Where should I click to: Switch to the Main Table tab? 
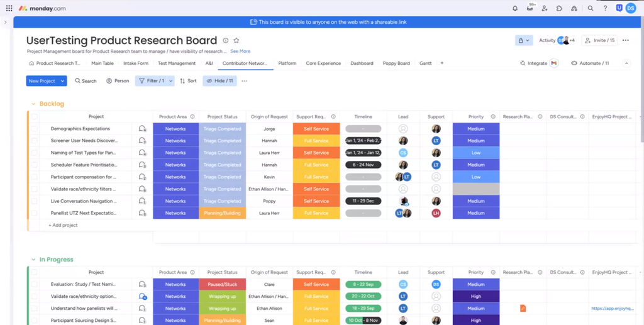click(103, 63)
